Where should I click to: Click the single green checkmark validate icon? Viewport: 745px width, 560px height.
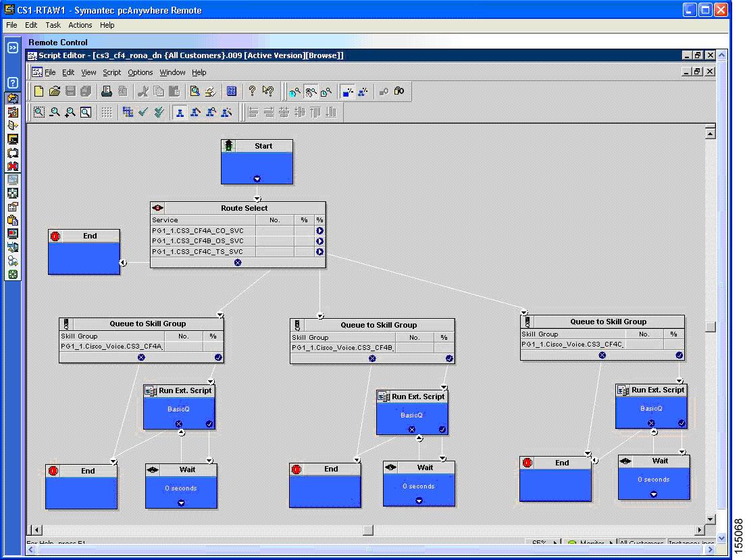(x=143, y=112)
